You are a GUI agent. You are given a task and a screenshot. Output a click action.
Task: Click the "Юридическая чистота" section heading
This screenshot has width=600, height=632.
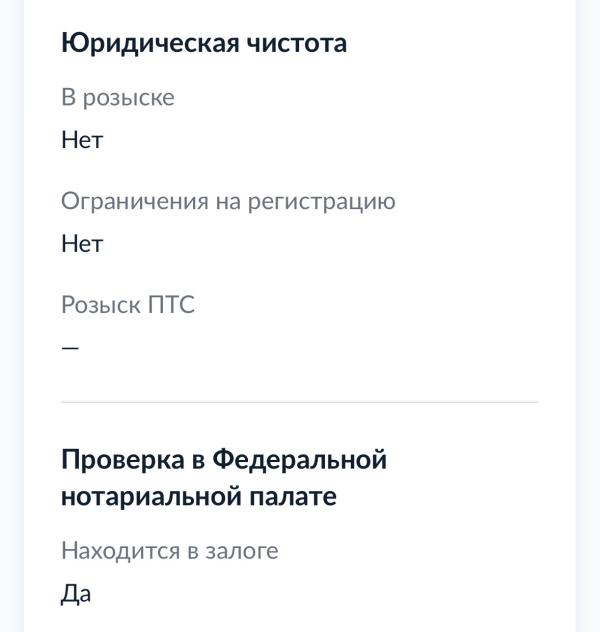tap(204, 44)
